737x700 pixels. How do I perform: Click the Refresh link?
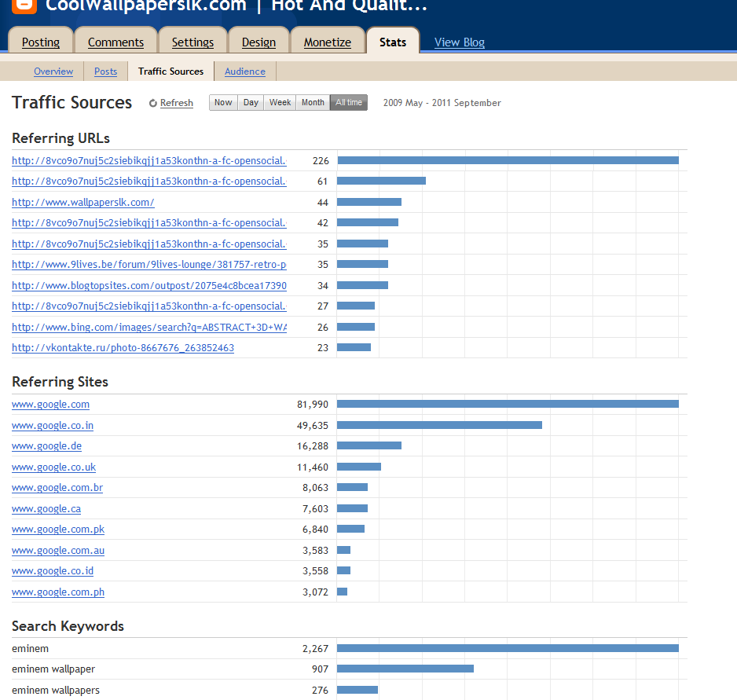(x=176, y=103)
